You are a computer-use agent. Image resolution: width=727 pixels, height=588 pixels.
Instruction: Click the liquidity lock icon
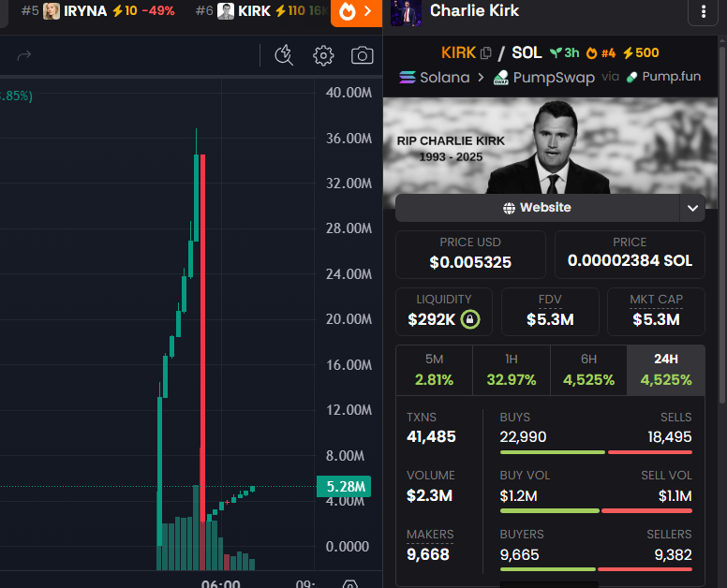pyautogui.click(x=469, y=319)
